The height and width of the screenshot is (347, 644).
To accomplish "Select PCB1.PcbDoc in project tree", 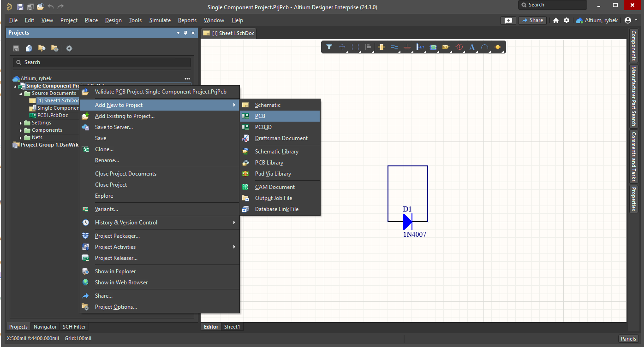I will tap(49, 116).
